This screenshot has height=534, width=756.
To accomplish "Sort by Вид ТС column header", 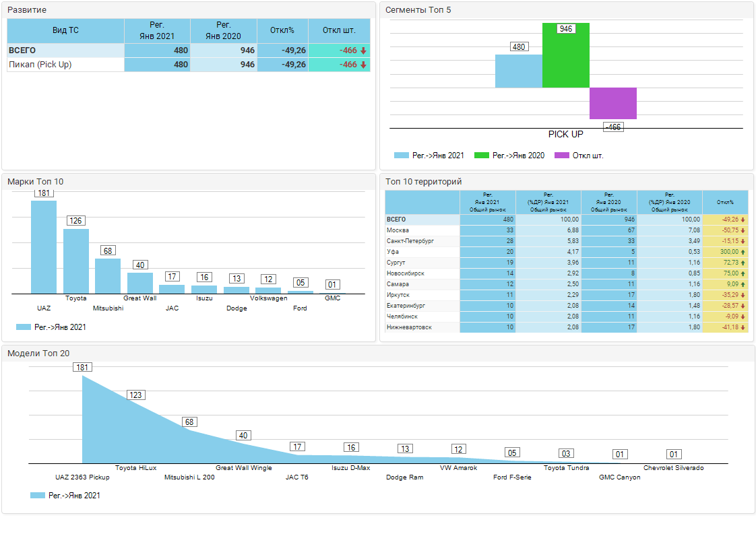I will [x=65, y=30].
